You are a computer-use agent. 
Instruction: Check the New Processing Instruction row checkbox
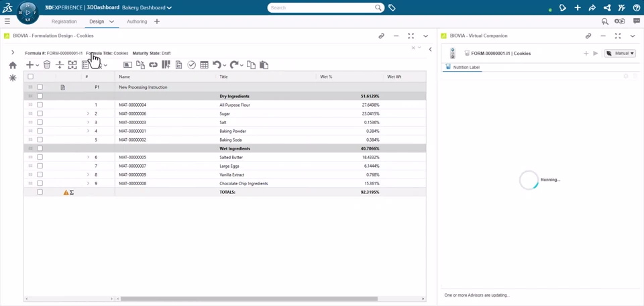40,87
